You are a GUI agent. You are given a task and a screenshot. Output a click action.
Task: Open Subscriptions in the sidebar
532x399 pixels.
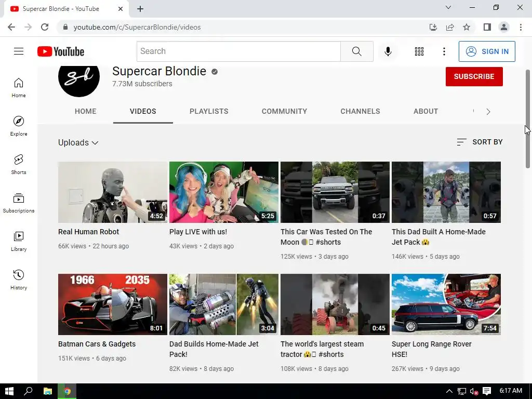19,203
